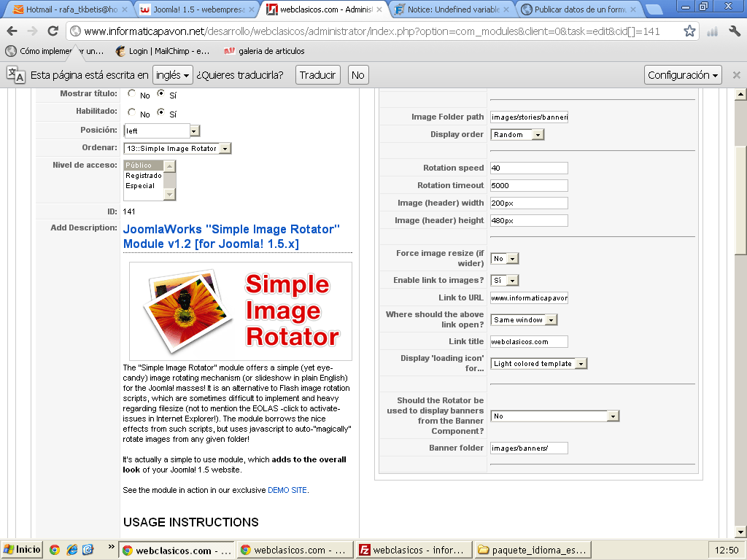This screenshot has width=747, height=560.
Task: Click the site info icon in address bar
Action: click(75, 31)
